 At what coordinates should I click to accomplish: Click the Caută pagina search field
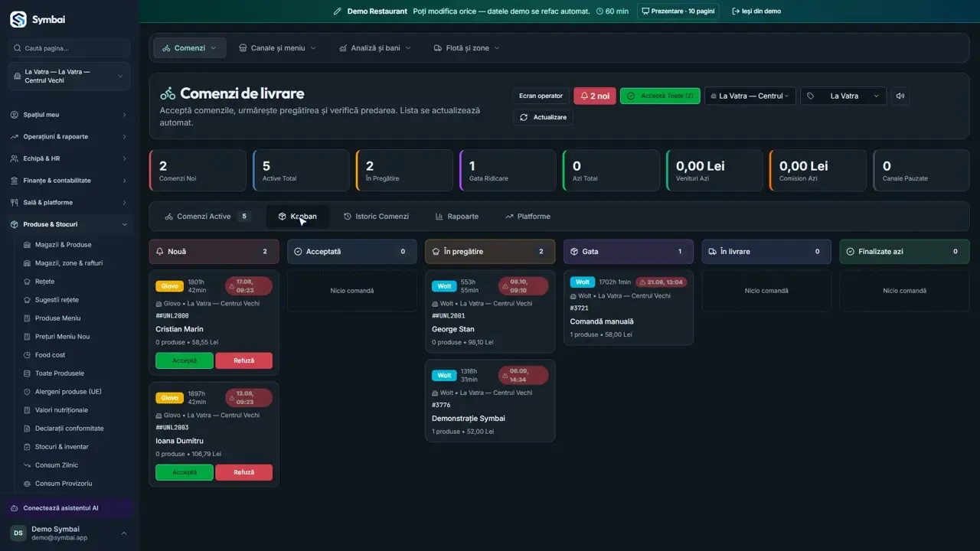pos(69,48)
